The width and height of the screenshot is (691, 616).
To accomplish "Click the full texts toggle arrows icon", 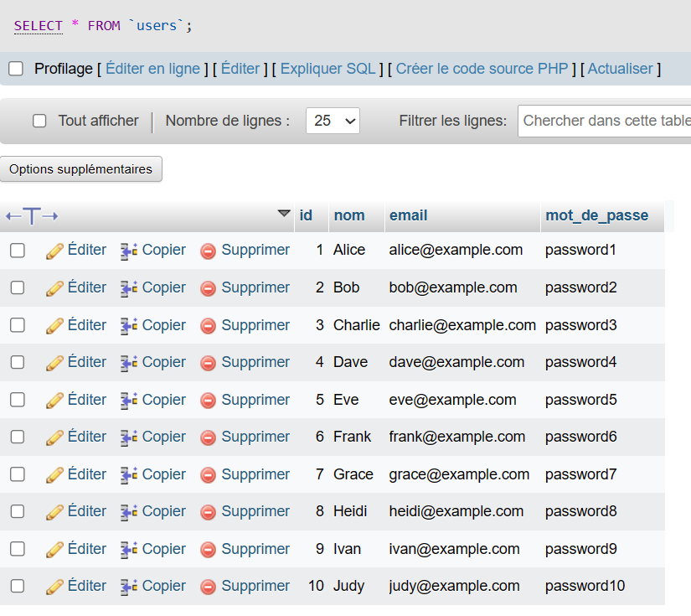I will [x=32, y=216].
